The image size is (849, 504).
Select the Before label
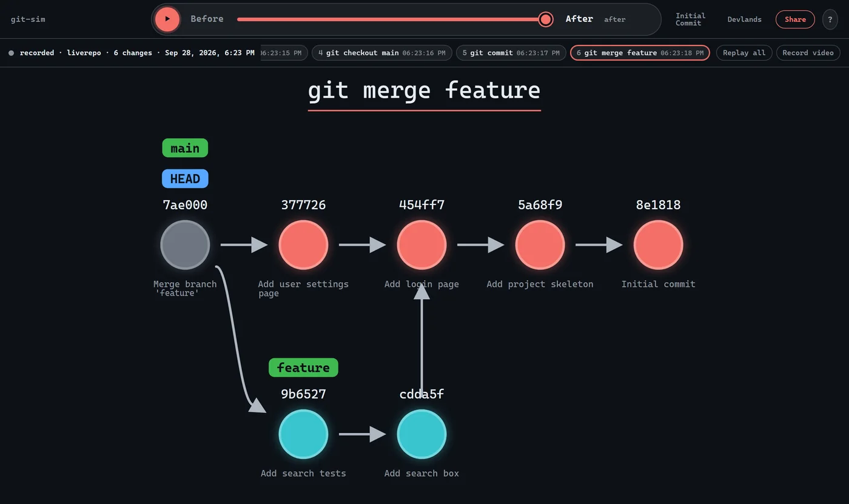(207, 19)
